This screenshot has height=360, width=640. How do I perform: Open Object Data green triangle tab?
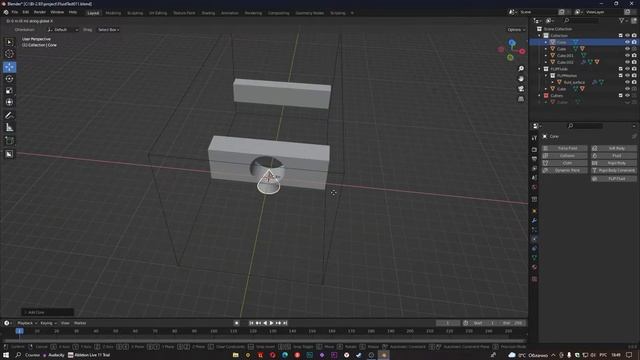click(534, 258)
